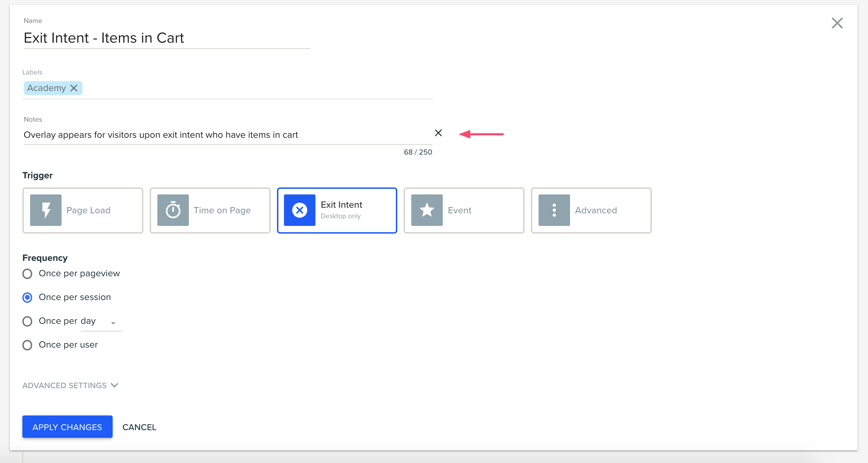
Task: Click Apply Changes button
Action: tap(67, 427)
